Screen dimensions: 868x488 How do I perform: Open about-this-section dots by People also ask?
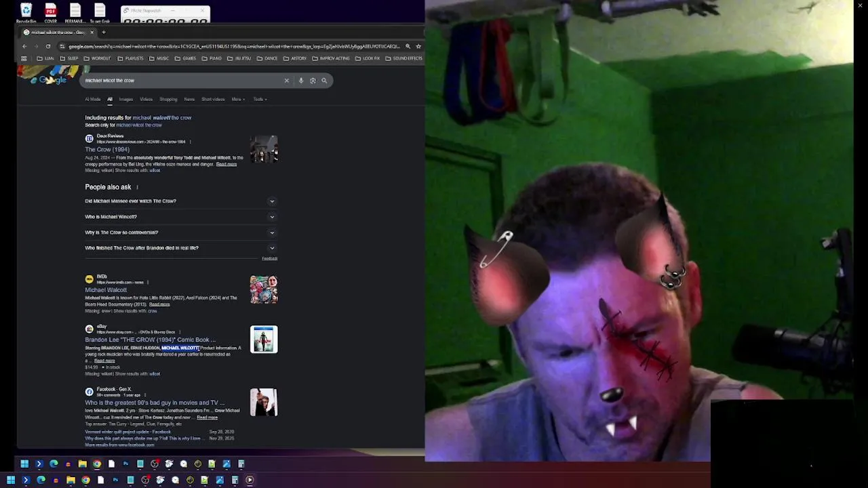click(137, 187)
